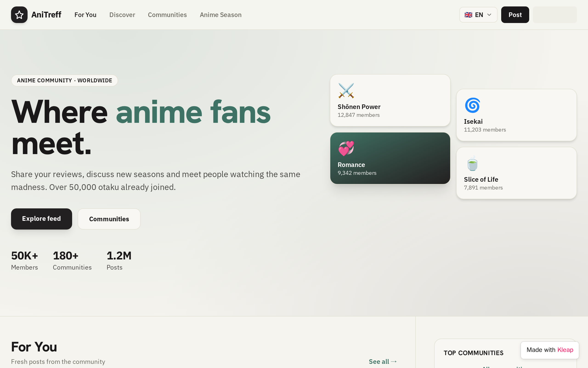Click the TOP COMMUNITIES heading
The image size is (588, 368).
pos(473,353)
